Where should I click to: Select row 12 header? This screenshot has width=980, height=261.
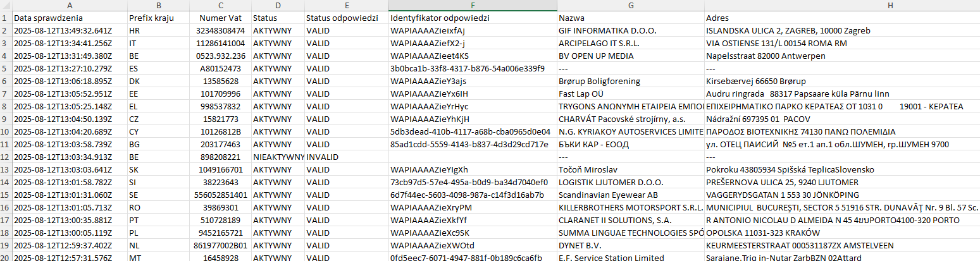click(6, 157)
